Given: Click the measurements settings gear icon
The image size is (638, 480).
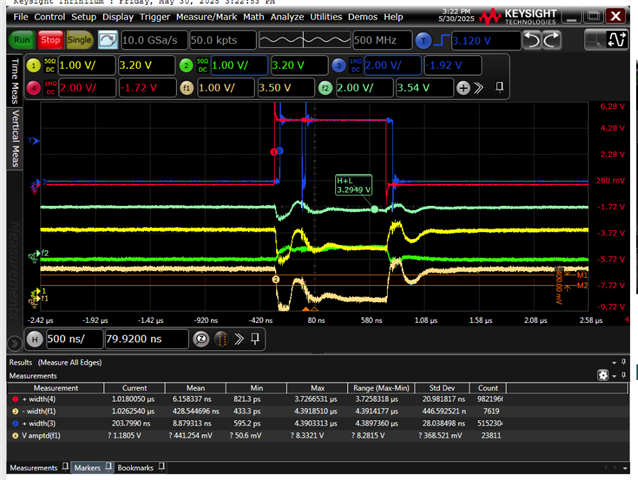Looking at the screenshot, I should (603, 375).
